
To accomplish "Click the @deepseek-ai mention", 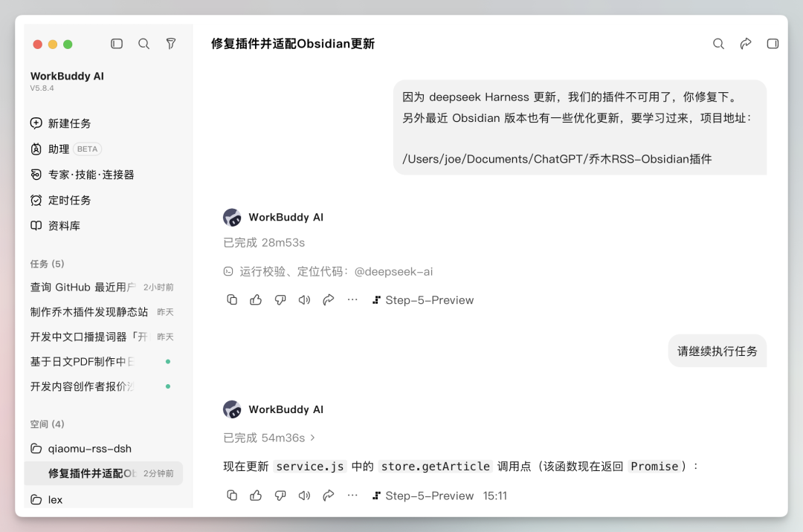I will click(393, 272).
